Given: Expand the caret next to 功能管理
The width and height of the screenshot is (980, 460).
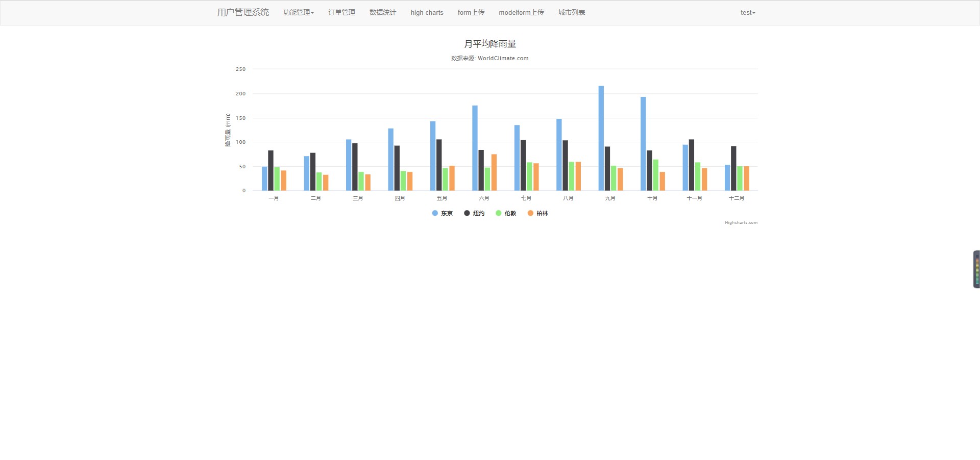Looking at the screenshot, I should [x=312, y=12].
